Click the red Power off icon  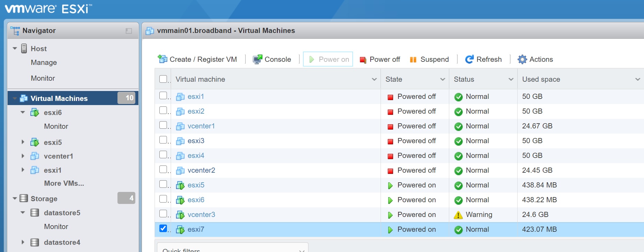[x=363, y=60]
